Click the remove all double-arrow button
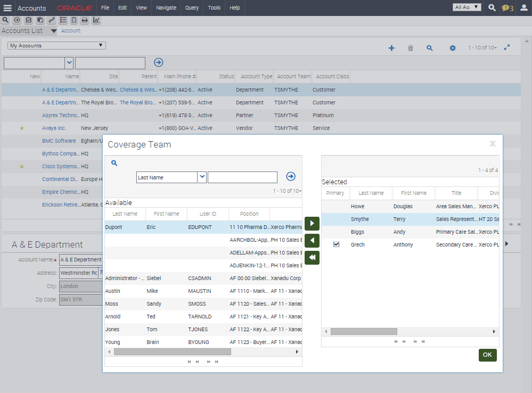The image size is (532, 393). 312,258
